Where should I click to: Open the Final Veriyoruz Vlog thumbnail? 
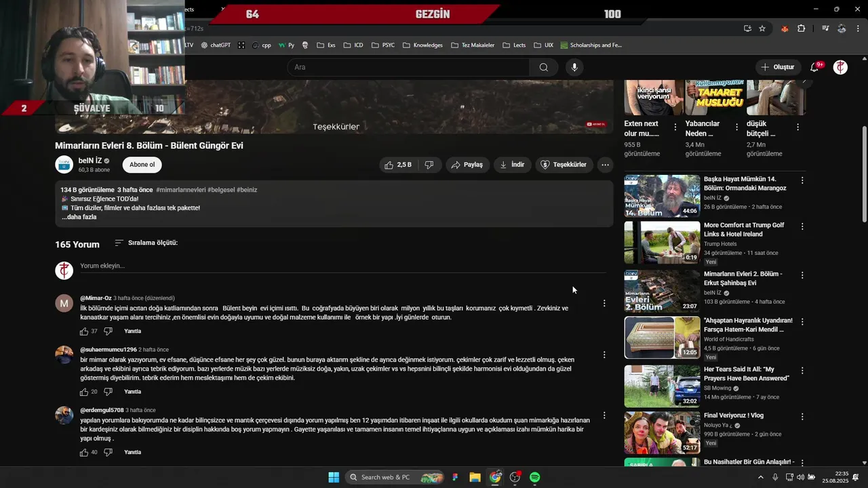(x=662, y=432)
